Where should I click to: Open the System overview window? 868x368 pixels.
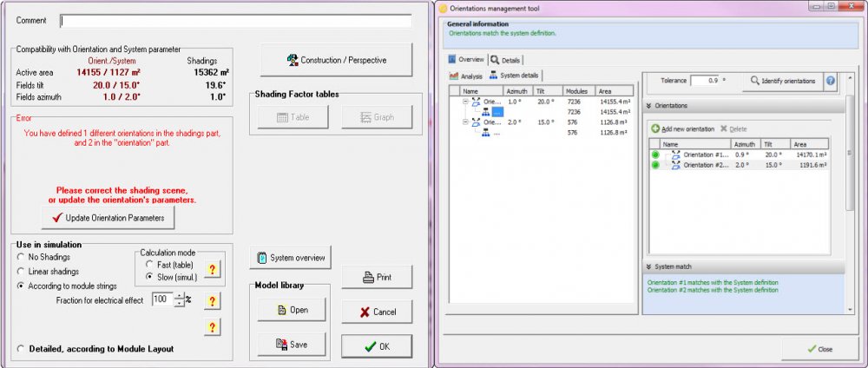coord(290,258)
